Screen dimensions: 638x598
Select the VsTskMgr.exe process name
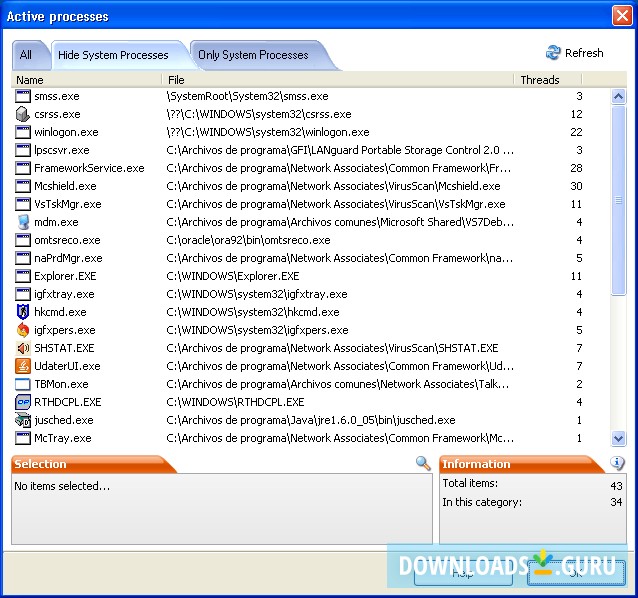point(68,204)
